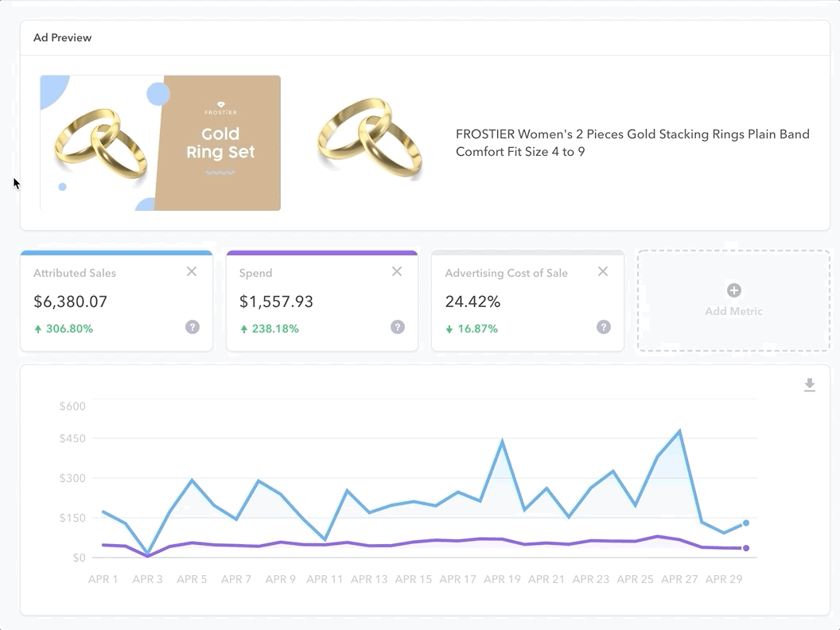The width and height of the screenshot is (840, 630).
Task: Open help for Advertising Cost of Sale
Action: 604,327
